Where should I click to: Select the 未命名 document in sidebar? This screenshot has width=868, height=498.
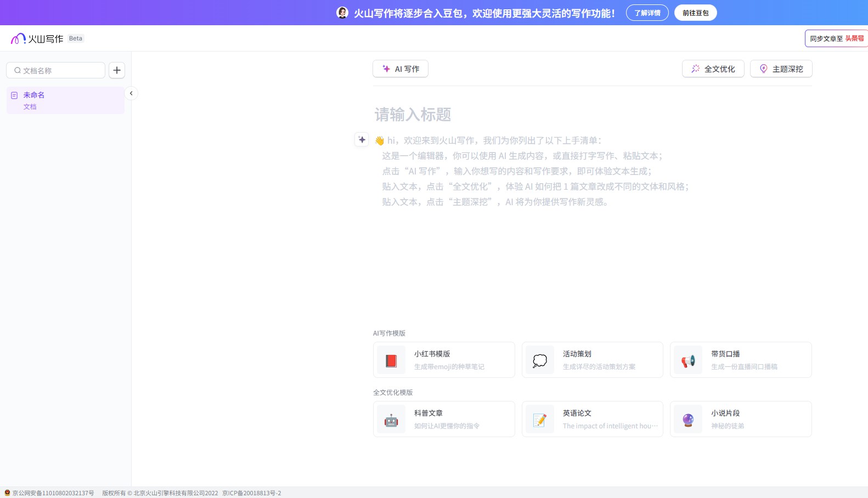pyautogui.click(x=65, y=100)
